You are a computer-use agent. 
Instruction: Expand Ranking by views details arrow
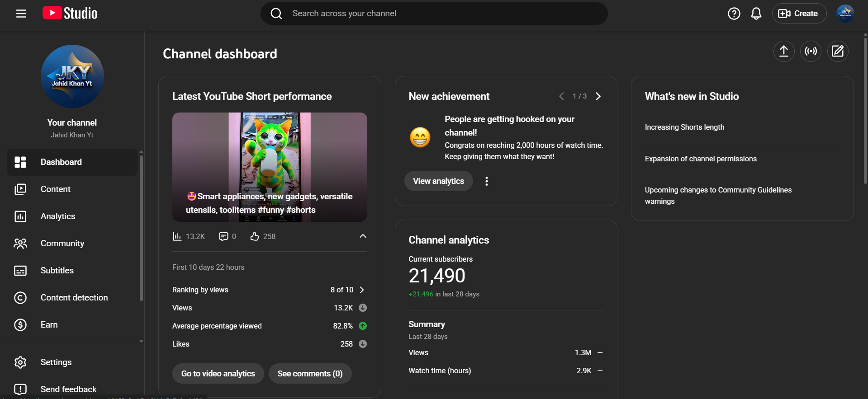click(362, 290)
